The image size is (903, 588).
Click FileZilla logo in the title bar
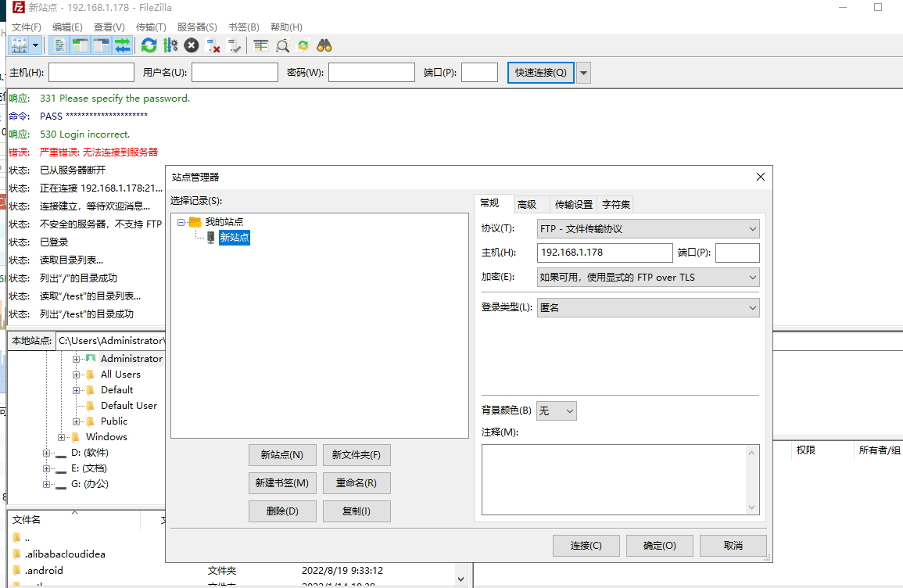[x=19, y=8]
